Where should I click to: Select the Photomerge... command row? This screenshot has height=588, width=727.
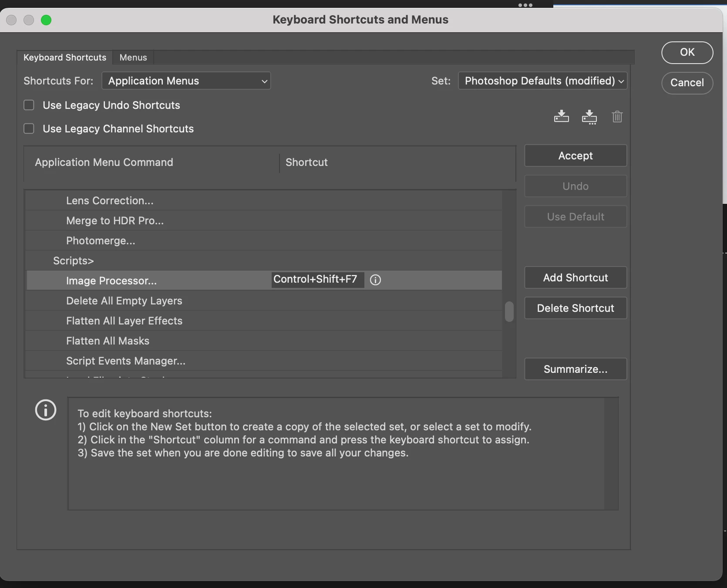coord(264,241)
